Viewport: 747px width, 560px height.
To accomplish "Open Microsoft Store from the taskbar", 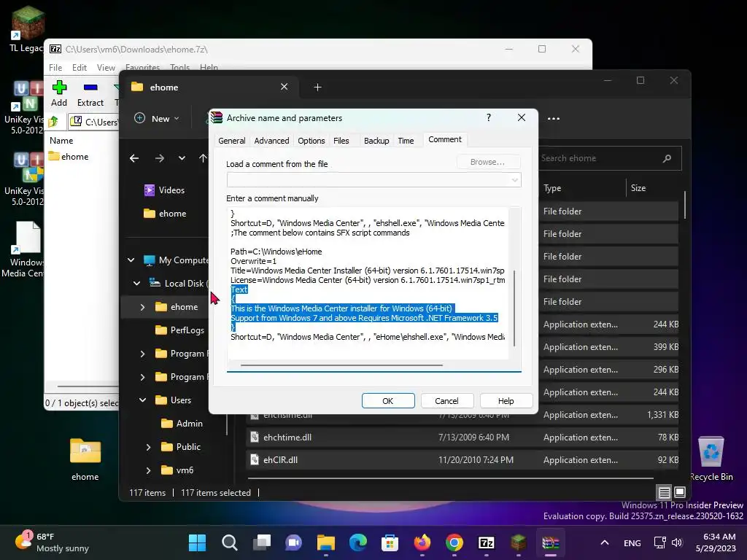I will [x=390, y=542].
